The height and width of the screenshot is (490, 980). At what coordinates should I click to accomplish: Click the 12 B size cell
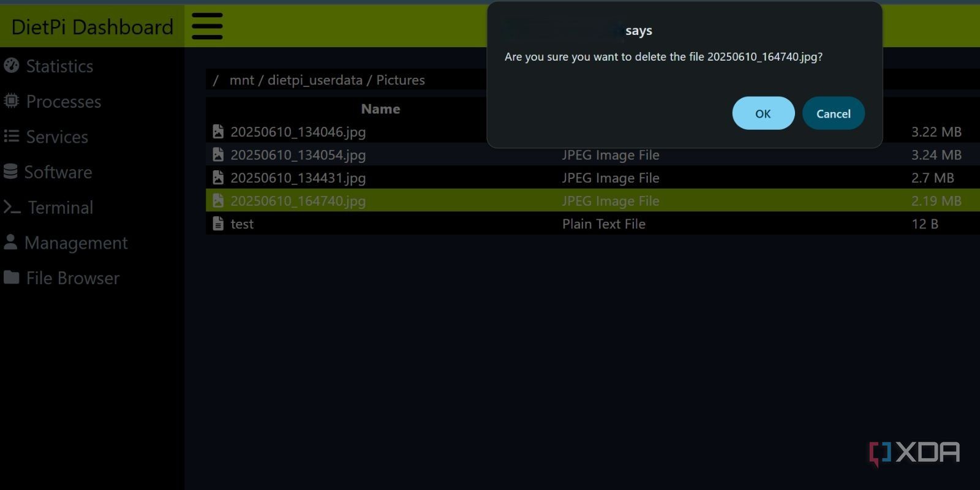tap(925, 224)
